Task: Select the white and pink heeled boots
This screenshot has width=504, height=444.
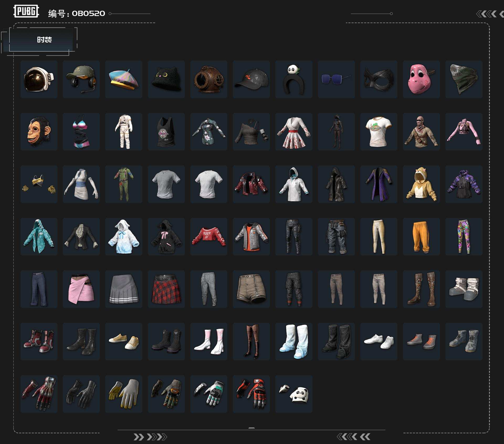Action: tap(209, 341)
